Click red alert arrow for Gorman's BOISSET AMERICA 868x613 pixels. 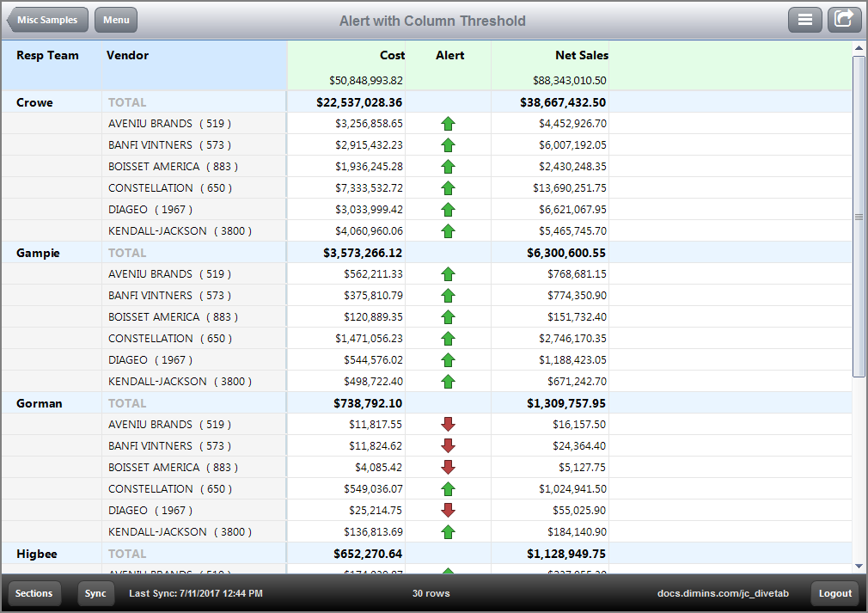click(x=448, y=467)
